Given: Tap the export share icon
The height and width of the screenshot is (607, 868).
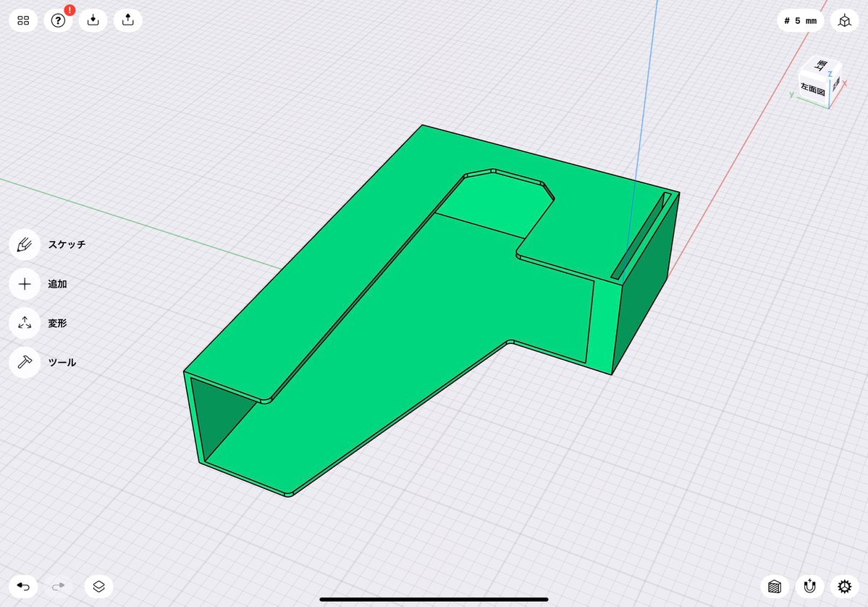Looking at the screenshot, I should (128, 20).
